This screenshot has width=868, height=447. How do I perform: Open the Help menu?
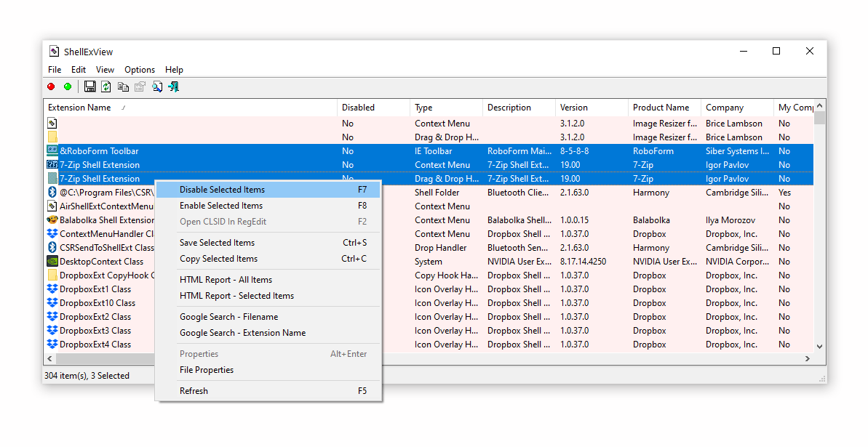pos(174,70)
